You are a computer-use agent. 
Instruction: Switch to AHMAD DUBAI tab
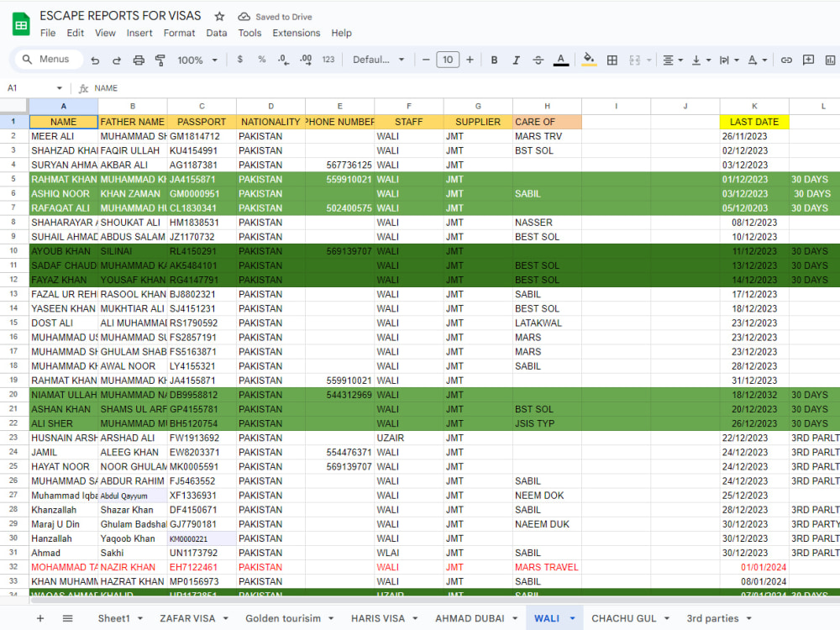[470, 618]
